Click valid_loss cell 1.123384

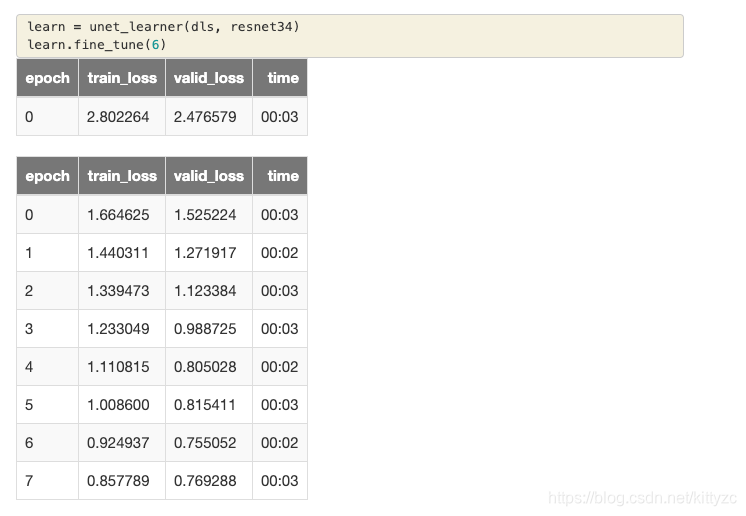pyautogui.click(x=209, y=291)
